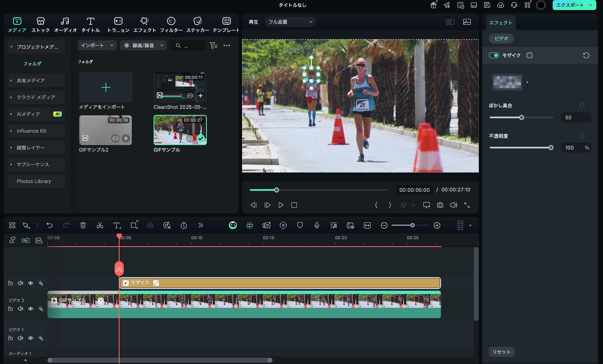
Task: Click the marker shield icon
Action: (x=300, y=225)
